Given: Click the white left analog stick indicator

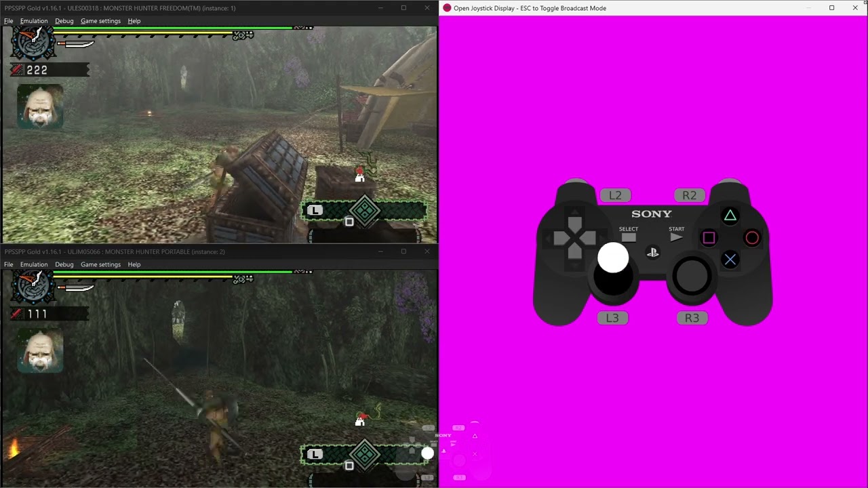Looking at the screenshot, I should tap(613, 258).
